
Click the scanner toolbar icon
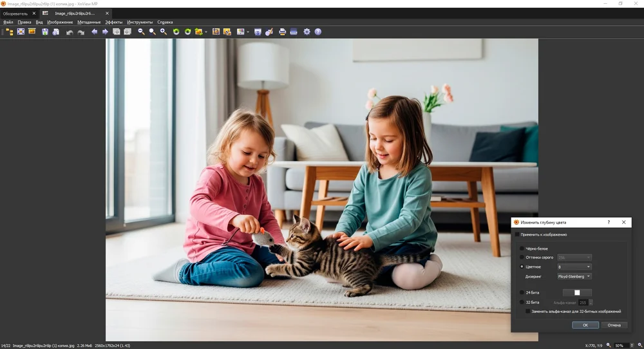[x=293, y=32]
